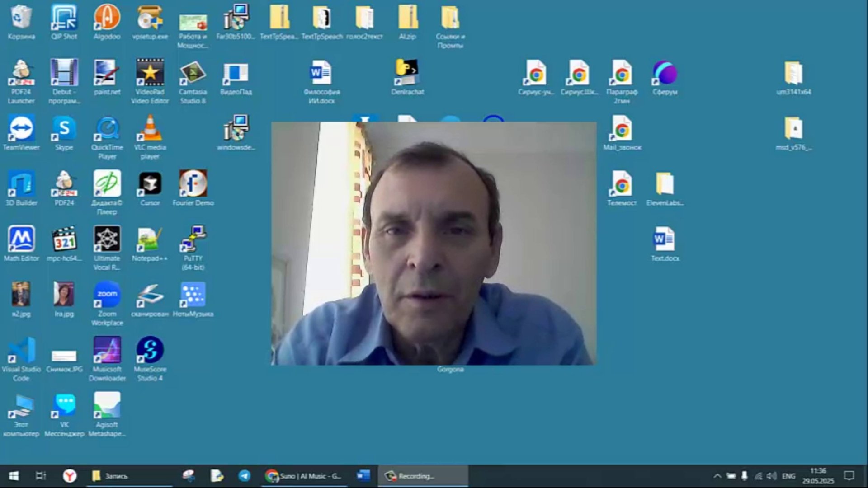Select the Notepad++ shortcut
This screenshot has height=488, width=868.
[150, 239]
